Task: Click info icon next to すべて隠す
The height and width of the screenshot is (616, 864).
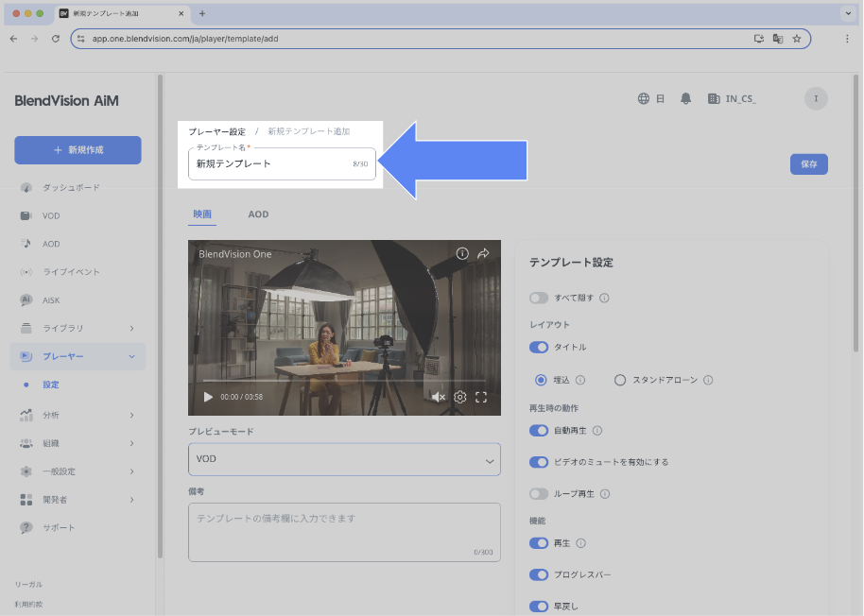Action: pyautogui.click(x=604, y=298)
